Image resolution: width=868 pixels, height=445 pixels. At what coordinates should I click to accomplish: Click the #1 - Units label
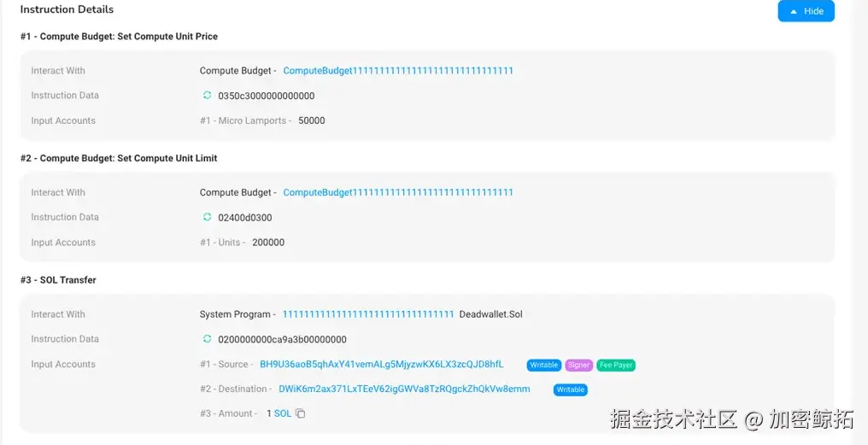[222, 242]
